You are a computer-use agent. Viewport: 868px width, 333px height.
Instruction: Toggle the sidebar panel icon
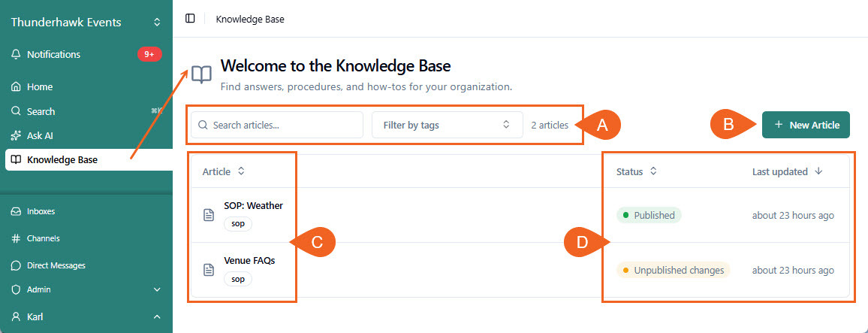[x=190, y=18]
